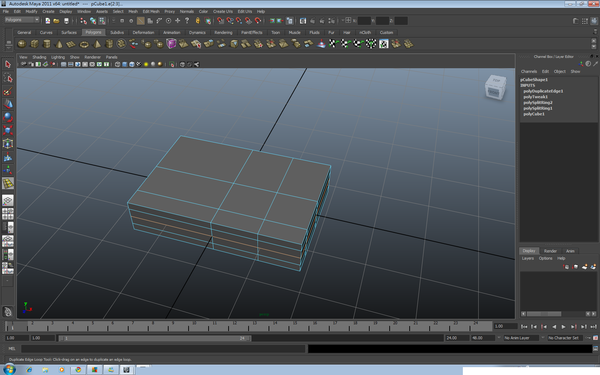Activate the Scale tool in toolbox

click(x=8, y=130)
